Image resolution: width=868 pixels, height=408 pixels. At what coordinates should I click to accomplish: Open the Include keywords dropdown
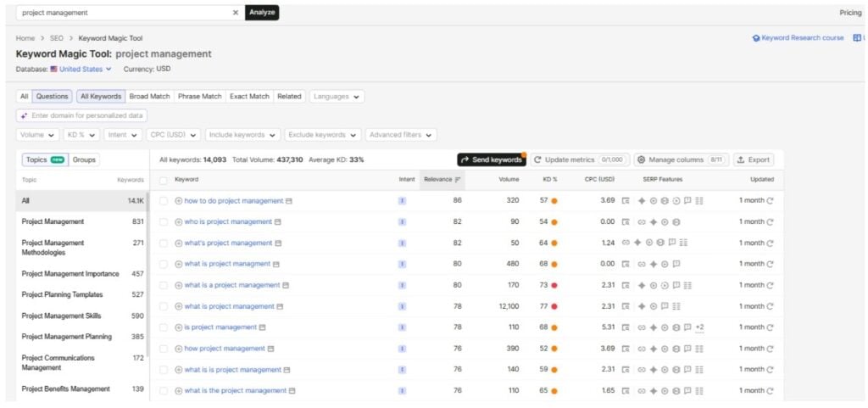point(243,135)
